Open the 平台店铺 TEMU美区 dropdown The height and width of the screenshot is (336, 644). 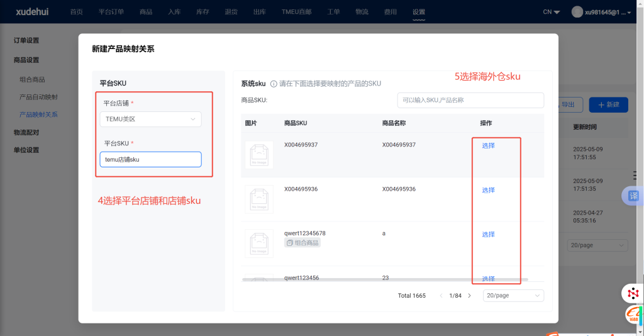(150, 119)
